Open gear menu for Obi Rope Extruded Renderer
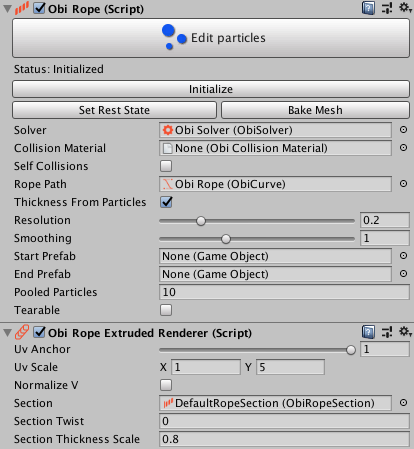 tap(406, 331)
